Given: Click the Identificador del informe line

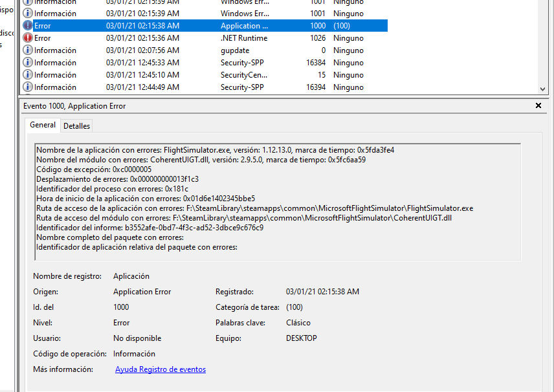Looking at the screenshot, I should point(150,228).
